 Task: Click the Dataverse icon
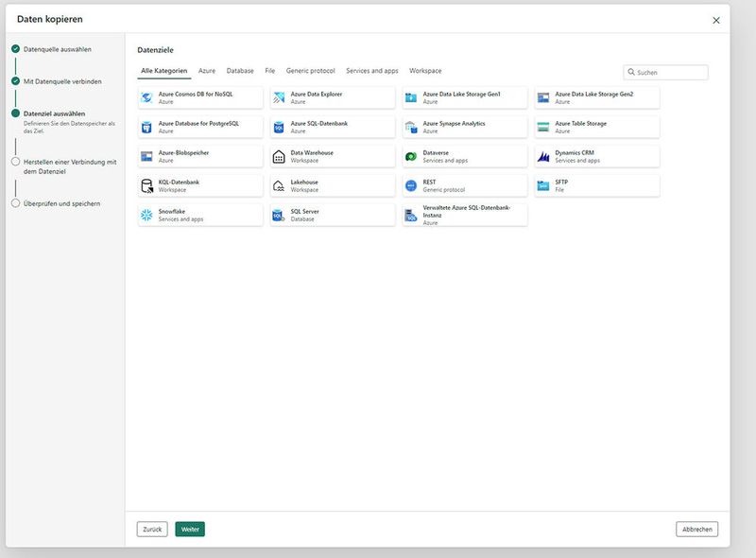pos(411,156)
